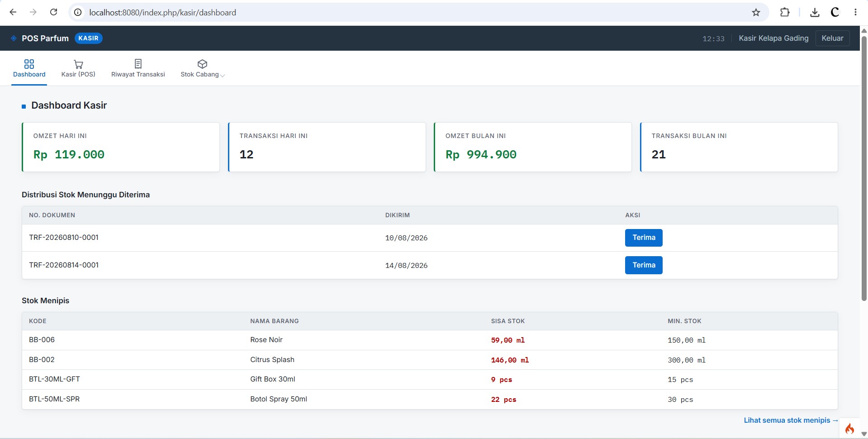Click the minimum stock 30 pcs
This screenshot has height=439, width=868.
pyautogui.click(x=680, y=400)
